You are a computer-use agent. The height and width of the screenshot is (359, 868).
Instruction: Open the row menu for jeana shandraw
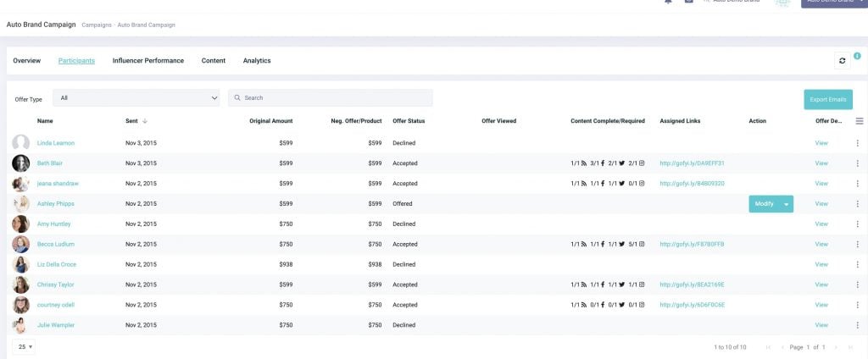tap(857, 183)
